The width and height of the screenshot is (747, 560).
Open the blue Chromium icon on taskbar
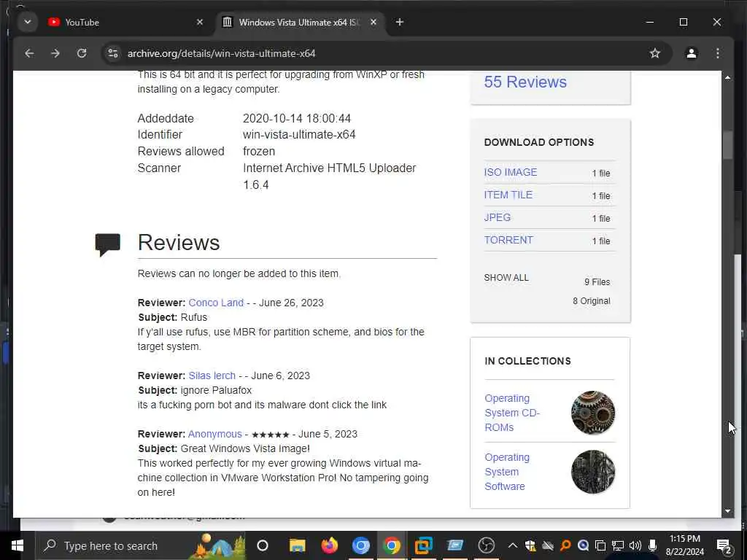pyautogui.click(x=360, y=545)
